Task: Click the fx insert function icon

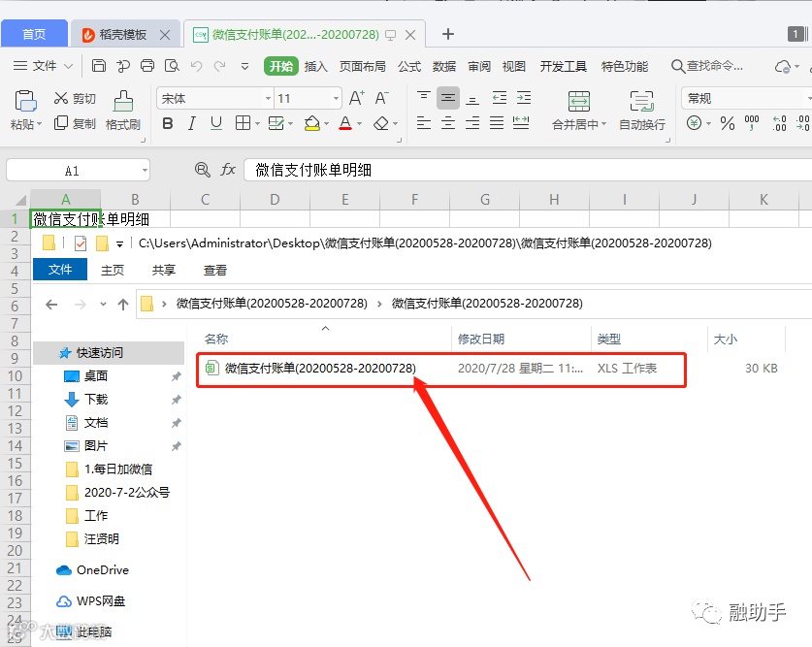Action: coord(228,170)
